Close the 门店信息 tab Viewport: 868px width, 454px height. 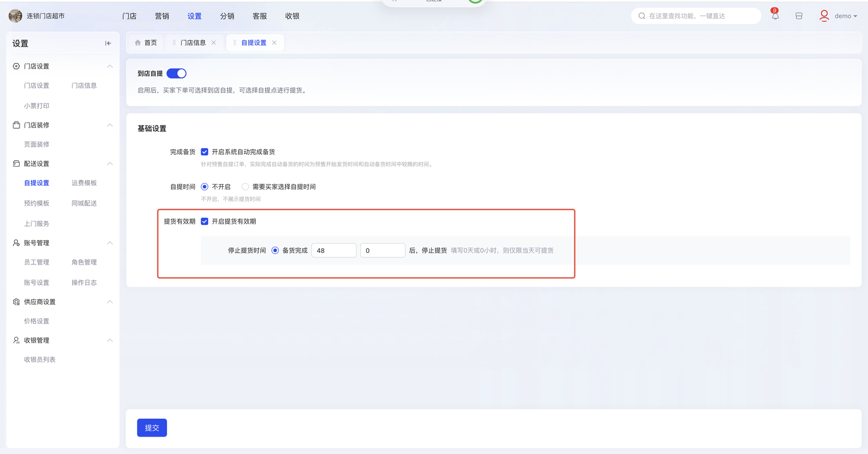(x=214, y=43)
